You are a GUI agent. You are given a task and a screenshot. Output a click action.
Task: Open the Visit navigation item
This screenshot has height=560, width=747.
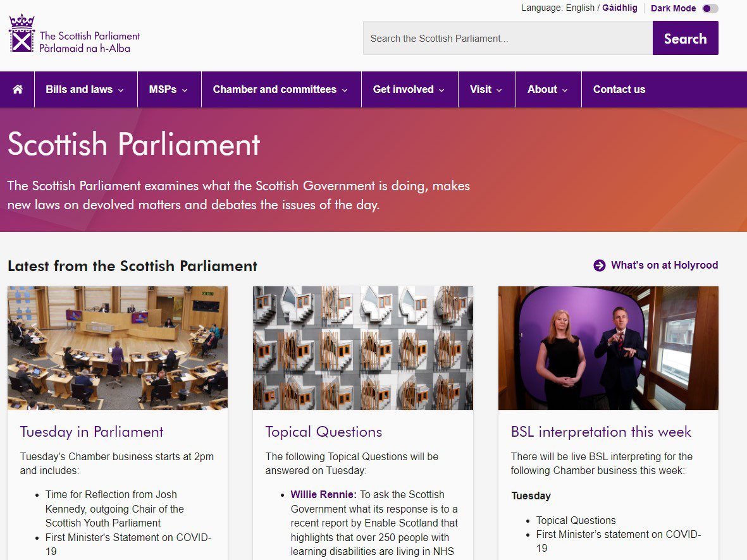tap(487, 90)
